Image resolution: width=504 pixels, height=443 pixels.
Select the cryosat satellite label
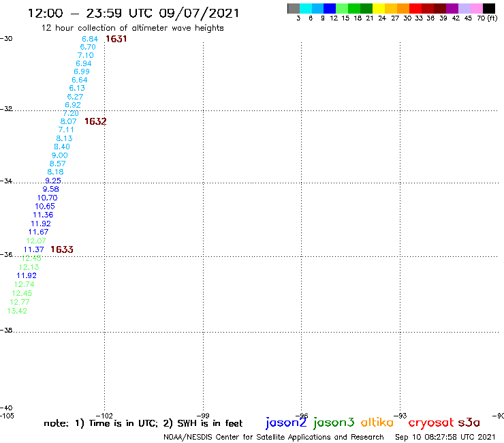431,423
